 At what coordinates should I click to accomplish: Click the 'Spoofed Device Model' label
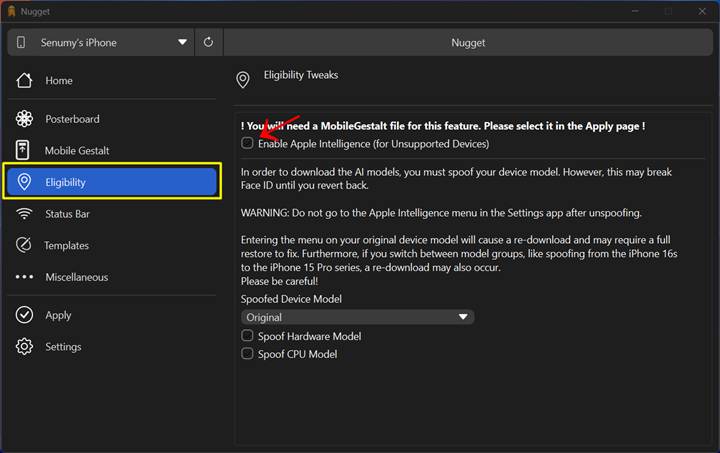(x=291, y=299)
